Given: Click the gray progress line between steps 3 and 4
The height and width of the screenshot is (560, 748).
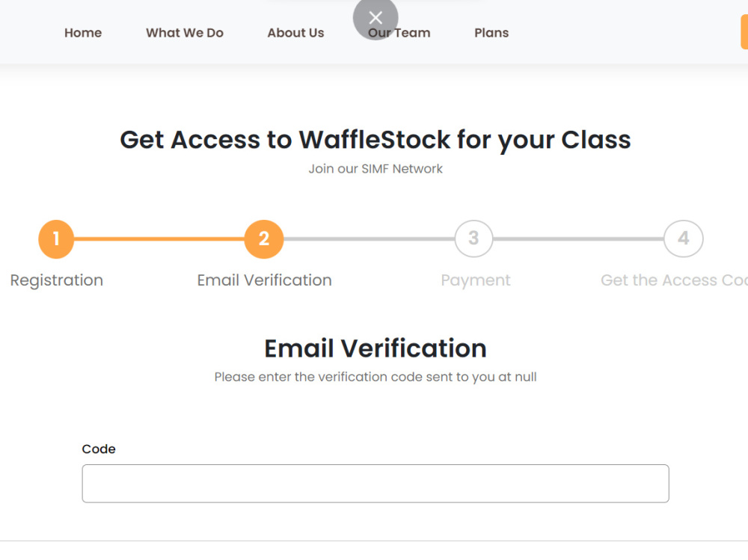Looking at the screenshot, I should pos(578,239).
